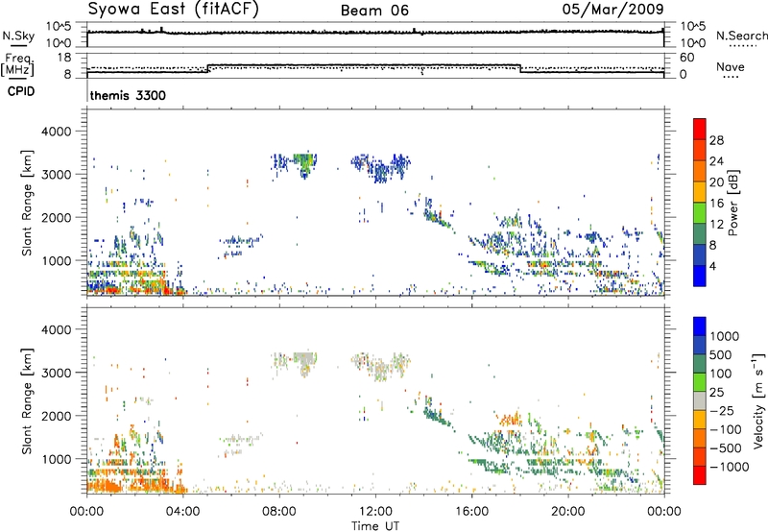Click the '16:00' time tick label
Viewport: 768px width, 532px height.
pos(471,512)
